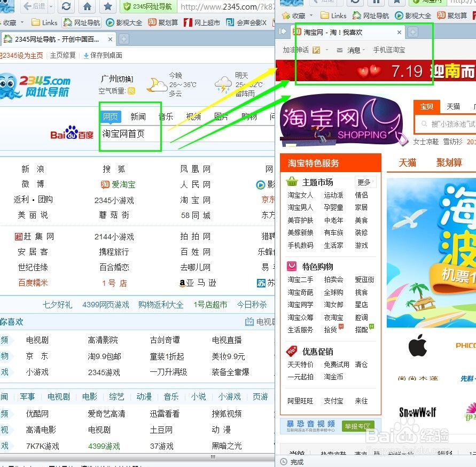Click the 7.19 promotional banner
The width and height of the screenshot is (476, 467).
point(376,71)
